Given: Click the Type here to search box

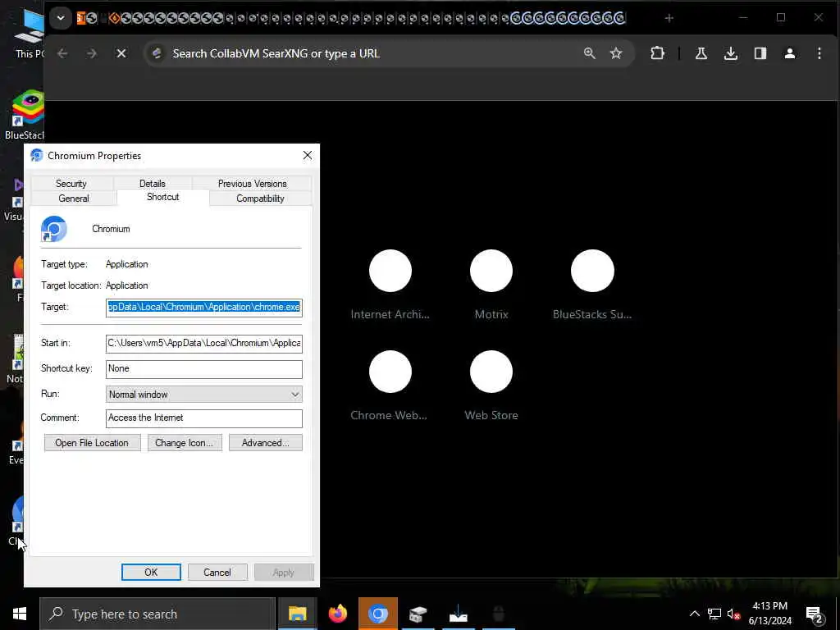Looking at the screenshot, I should [157, 614].
